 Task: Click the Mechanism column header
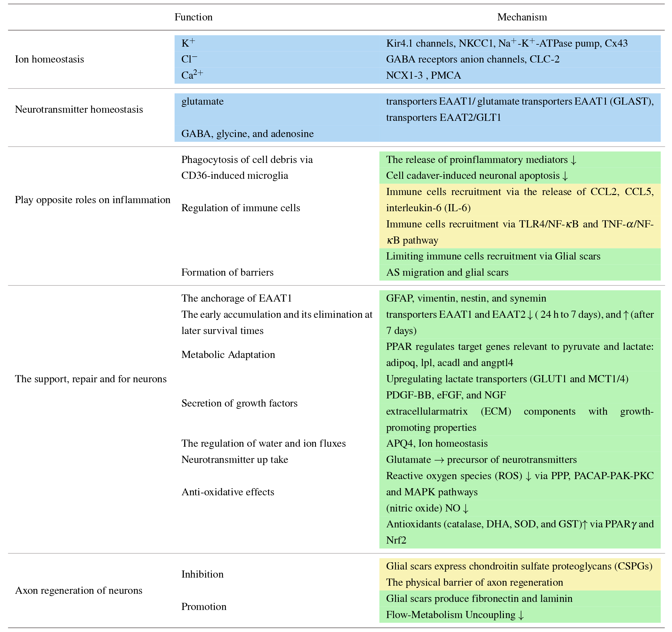click(x=522, y=17)
